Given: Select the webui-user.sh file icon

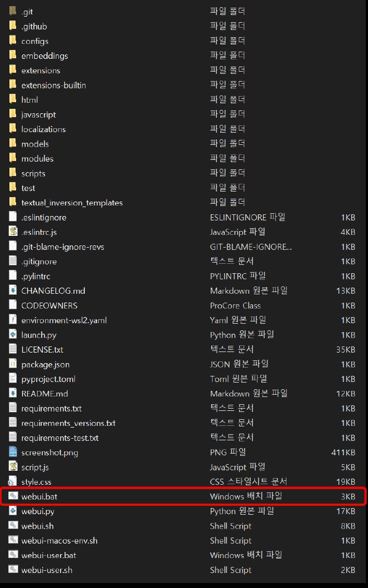Looking at the screenshot, I should pos(13,569).
